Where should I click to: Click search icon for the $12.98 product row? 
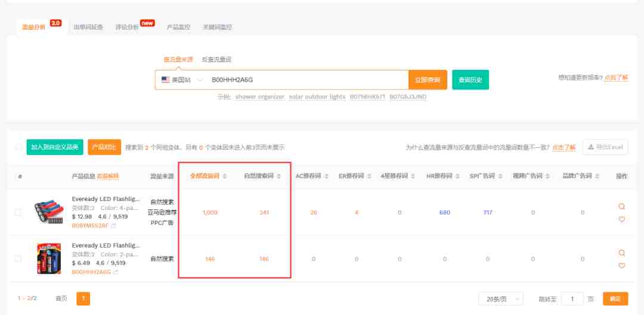[621, 206]
